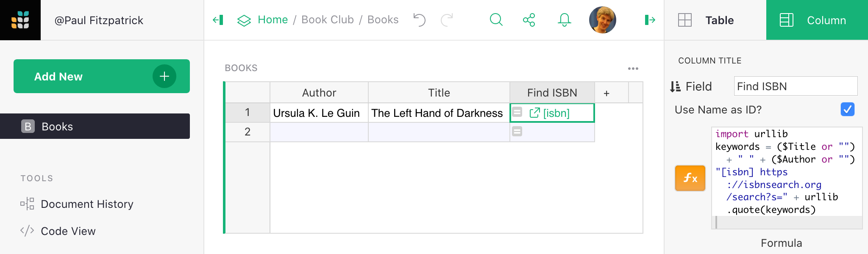Click the Grist logo icon
The width and height of the screenshot is (868, 254).
coord(20,20)
